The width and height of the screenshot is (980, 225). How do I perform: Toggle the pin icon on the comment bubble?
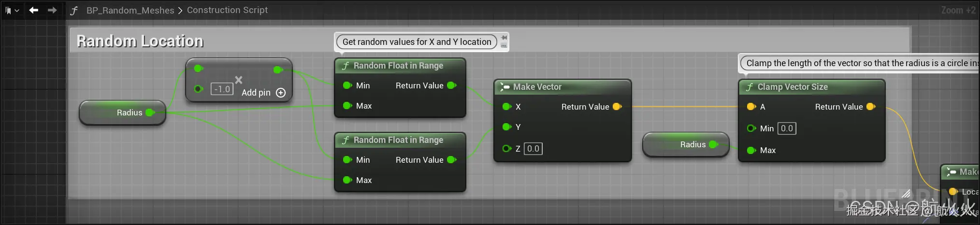504,38
